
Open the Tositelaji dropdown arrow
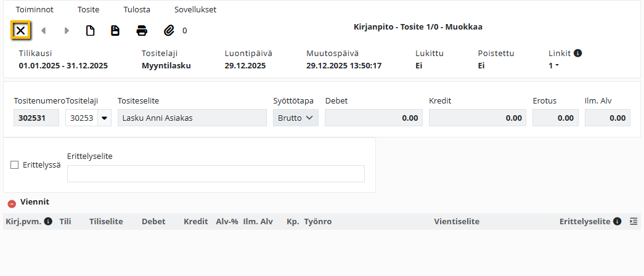pos(104,118)
